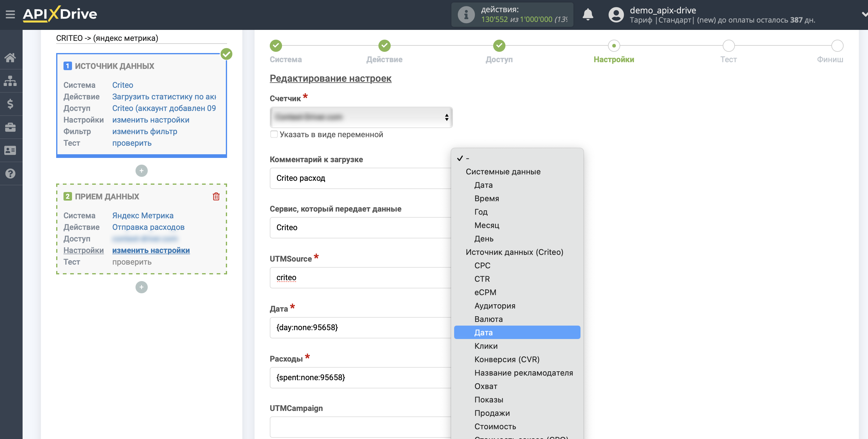This screenshot has height=439, width=868.
Task: Open the notifications bell
Action: click(588, 14)
